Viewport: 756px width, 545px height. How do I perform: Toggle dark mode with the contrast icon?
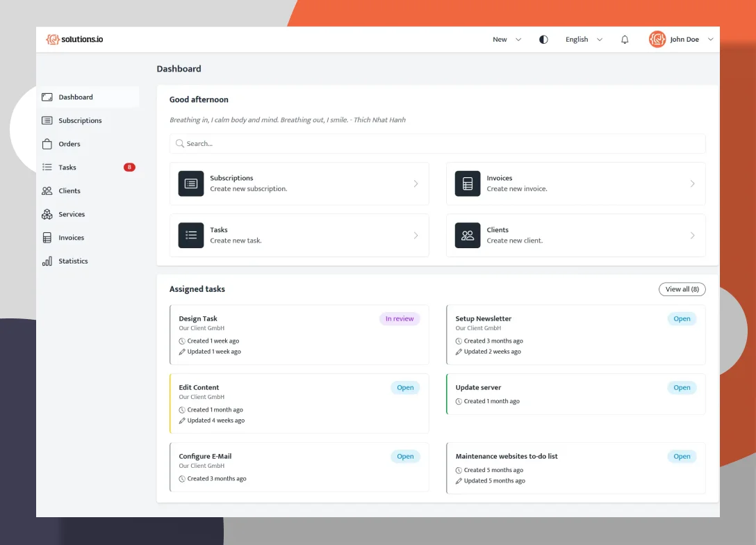click(x=543, y=40)
